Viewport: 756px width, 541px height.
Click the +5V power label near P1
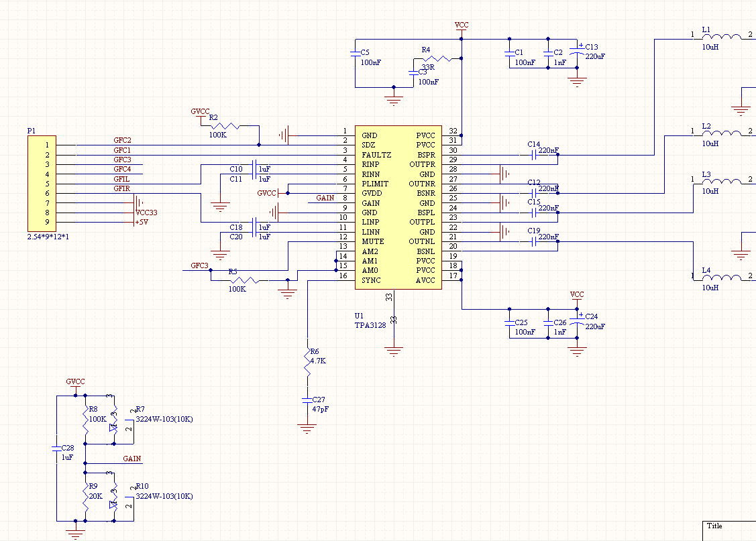pyautogui.click(x=142, y=222)
